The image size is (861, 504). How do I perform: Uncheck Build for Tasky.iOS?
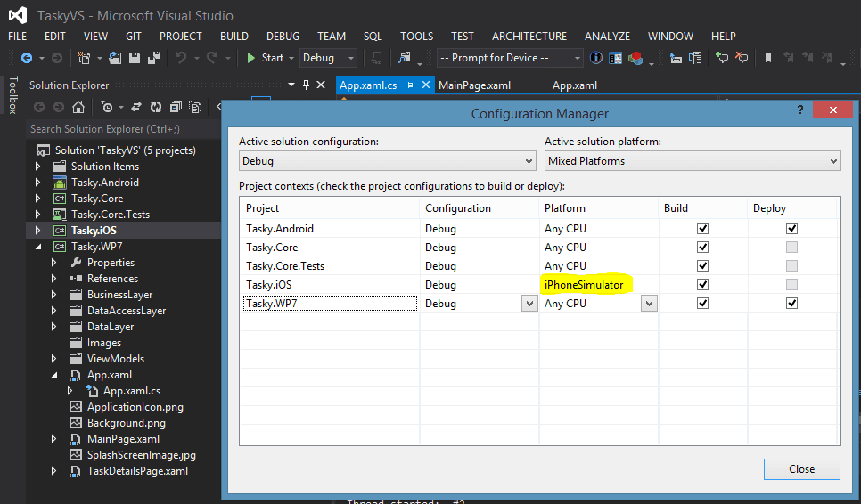tap(702, 284)
